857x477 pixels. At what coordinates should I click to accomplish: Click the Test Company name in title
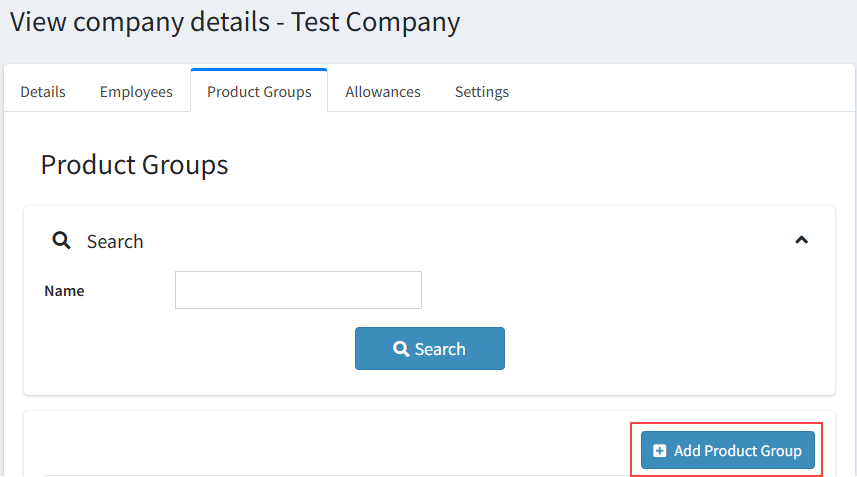376,22
